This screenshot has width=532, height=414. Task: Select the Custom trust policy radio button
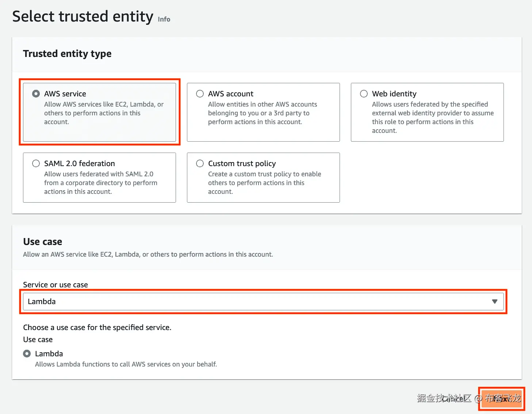[200, 164]
